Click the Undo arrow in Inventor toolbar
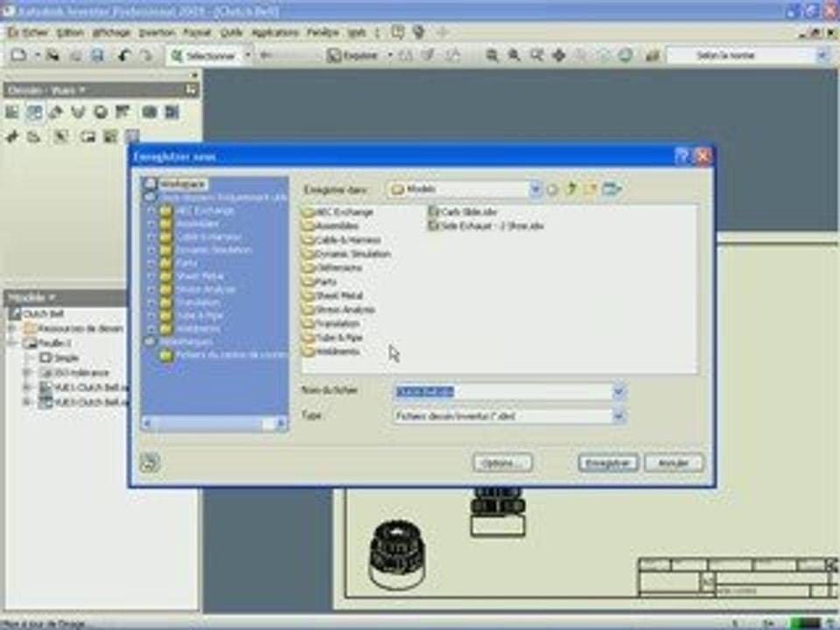 (x=123, y=55)
